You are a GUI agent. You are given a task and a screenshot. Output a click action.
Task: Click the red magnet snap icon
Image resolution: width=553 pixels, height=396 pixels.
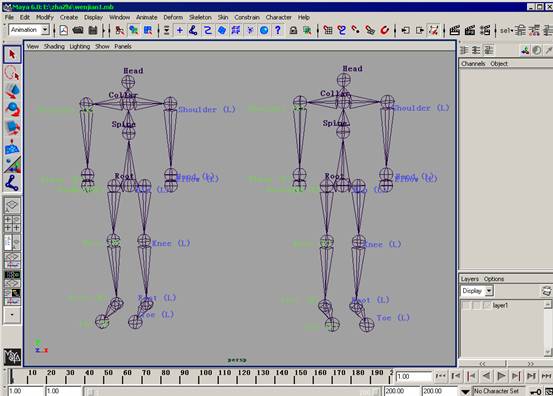[384, 30]
